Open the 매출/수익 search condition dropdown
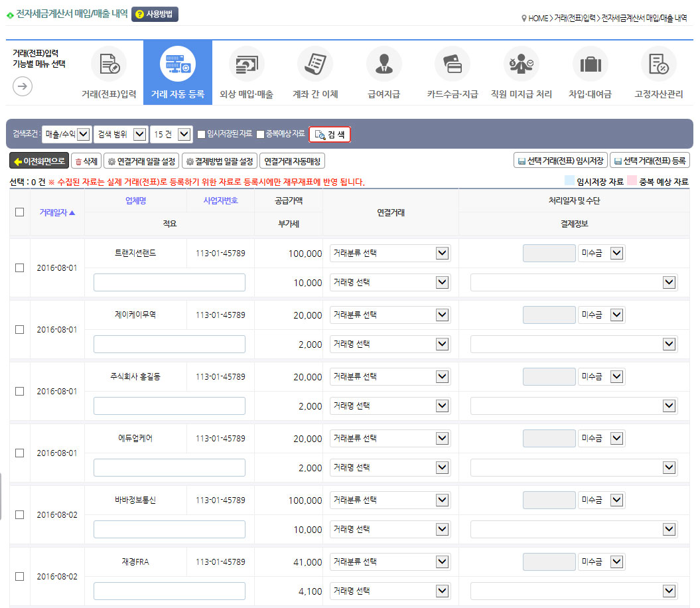The height and width of the screenshot is (608, 700). click(66, 134)
